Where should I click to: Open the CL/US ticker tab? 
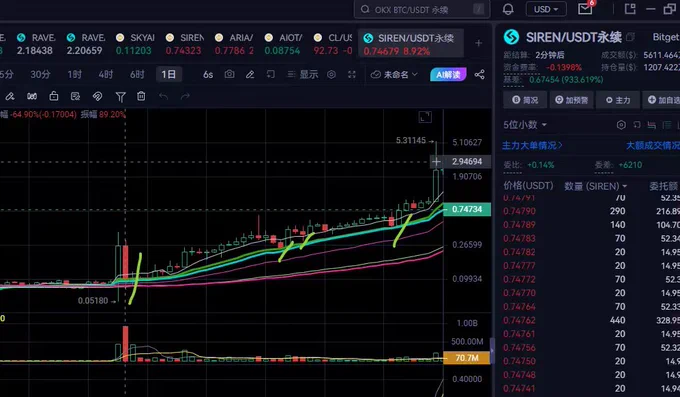pyautogui.click(x=333, y=44)
